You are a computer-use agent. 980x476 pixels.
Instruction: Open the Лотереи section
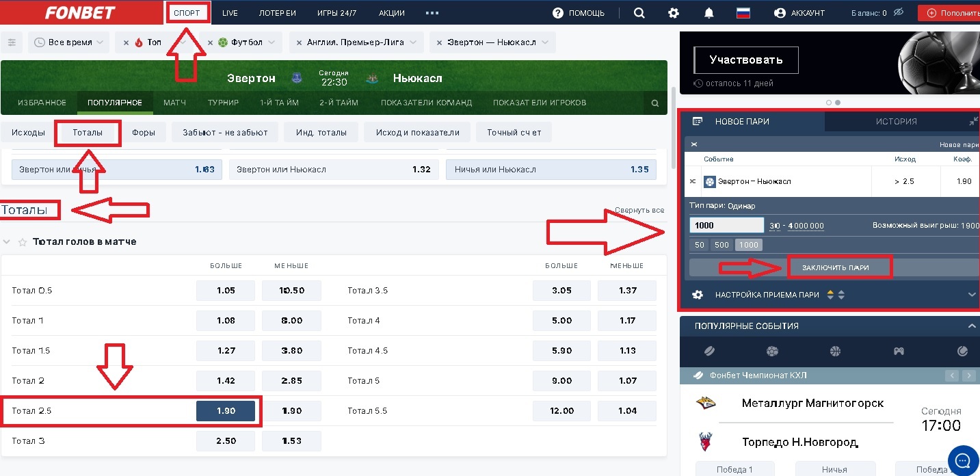[x=278, y=13]
